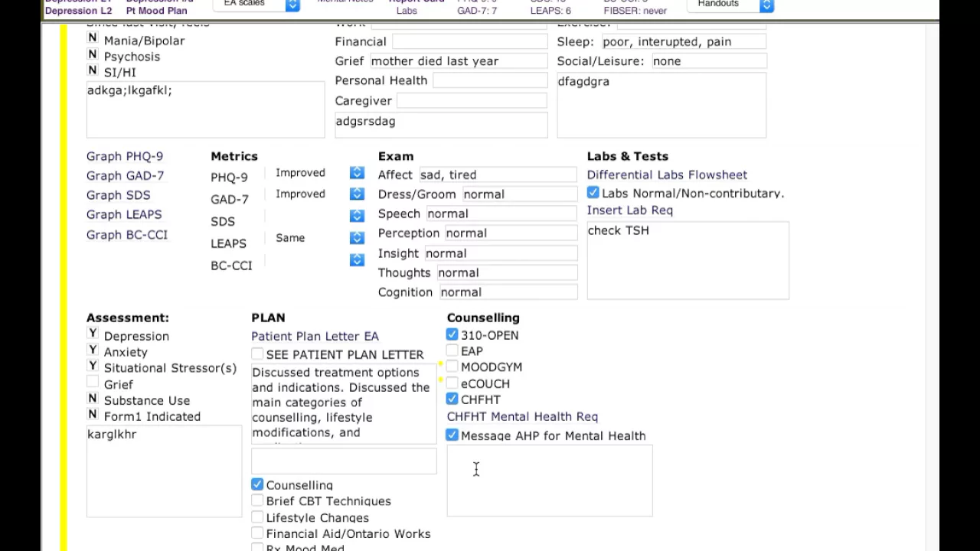Toggle the empty Grief assessment box
Image resolution: width=980 pixels, height=551 pixels.
click(x=93, y=382)
